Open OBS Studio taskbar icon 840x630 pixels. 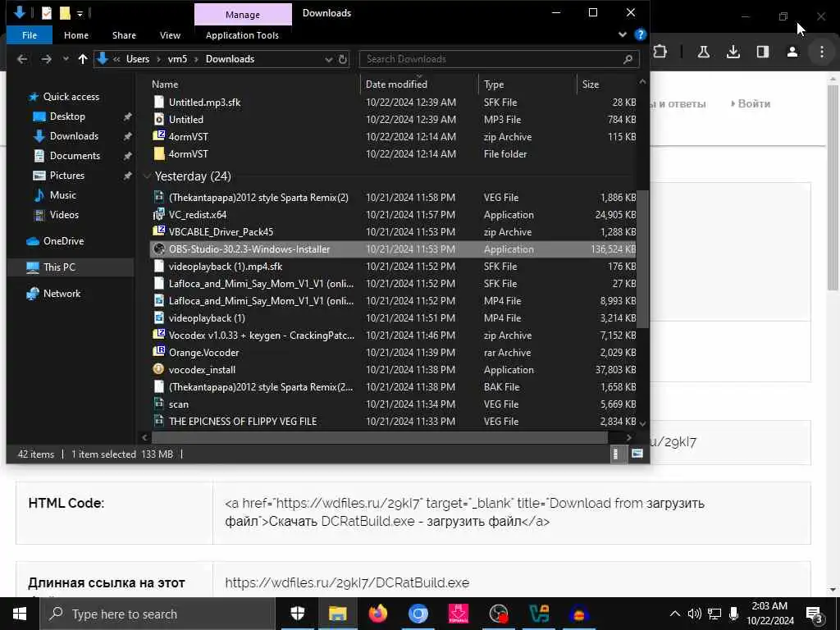[498, 614]
